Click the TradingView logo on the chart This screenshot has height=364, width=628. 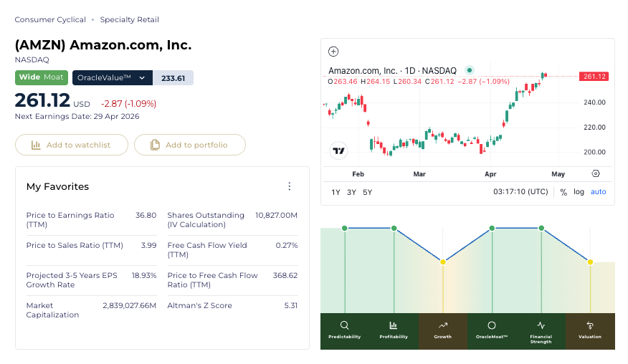(338, 151)
